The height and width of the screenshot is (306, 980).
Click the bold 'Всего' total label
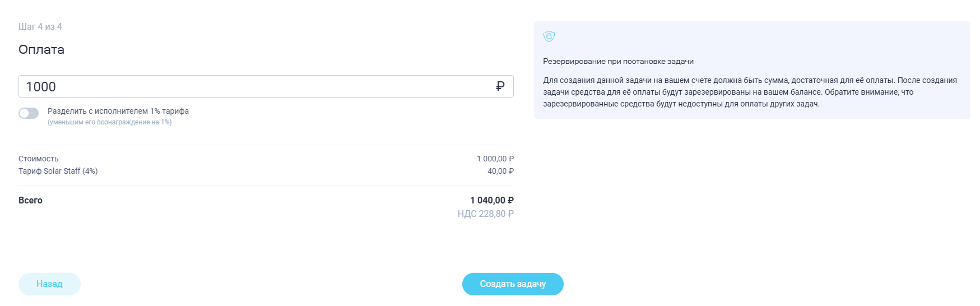31,200
